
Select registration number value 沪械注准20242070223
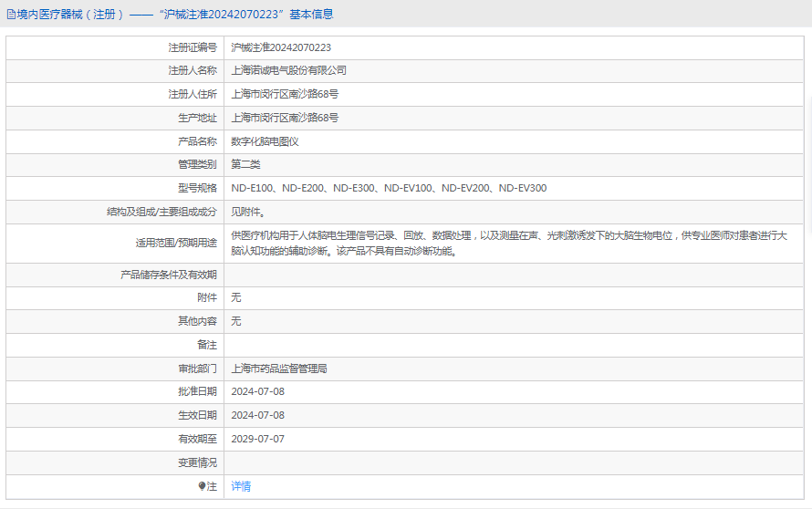tap(281, 47)
